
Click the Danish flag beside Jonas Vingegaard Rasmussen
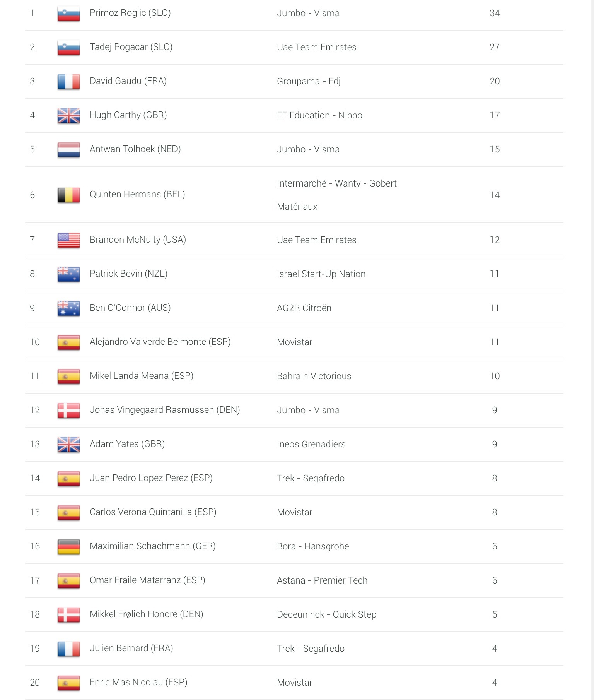click(x=68, y=411)
